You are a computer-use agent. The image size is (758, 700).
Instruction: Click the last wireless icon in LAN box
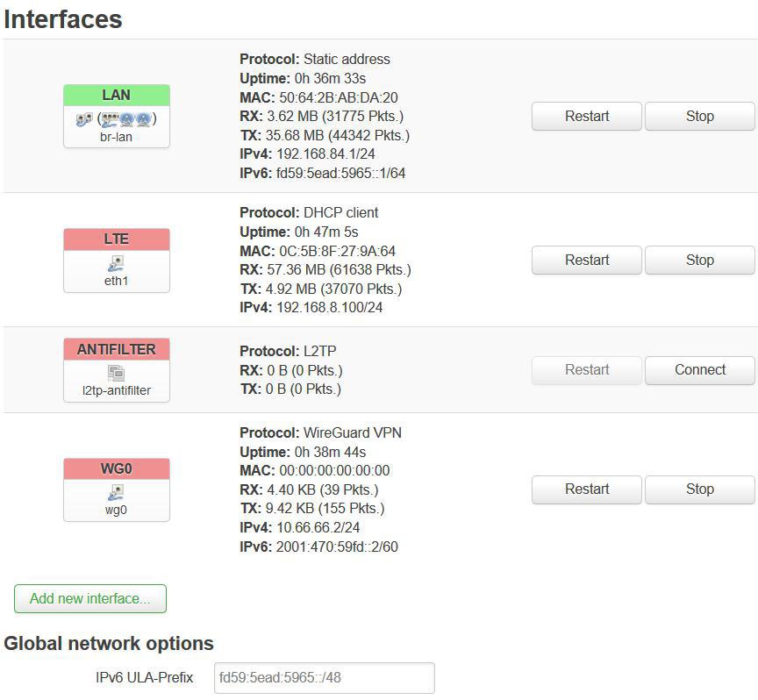[144, 119]
